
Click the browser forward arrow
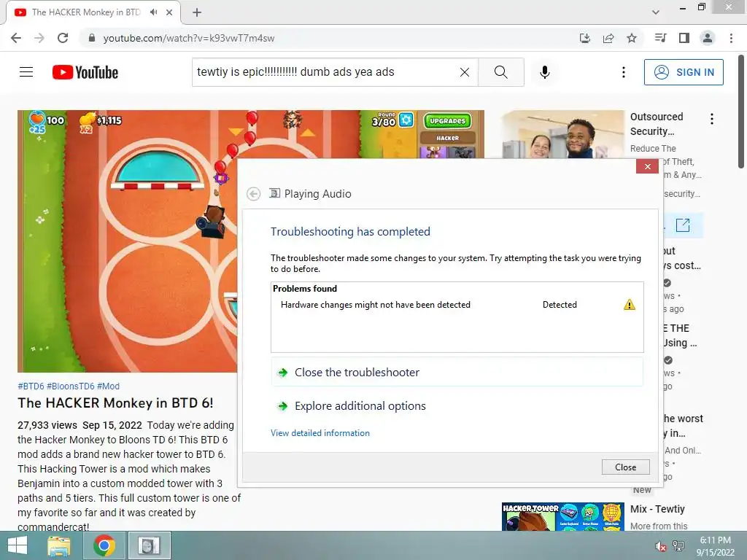(39, 38)
